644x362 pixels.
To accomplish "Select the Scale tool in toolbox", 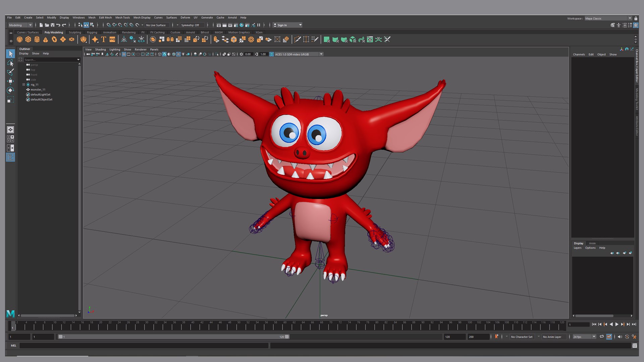I will [10, 100].
